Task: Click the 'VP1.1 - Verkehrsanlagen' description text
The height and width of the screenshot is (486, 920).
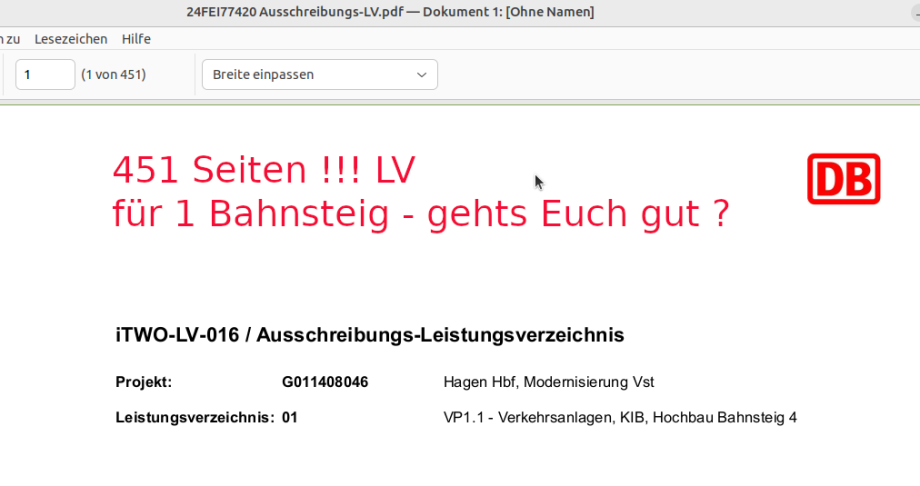Action: coord(620,418)
